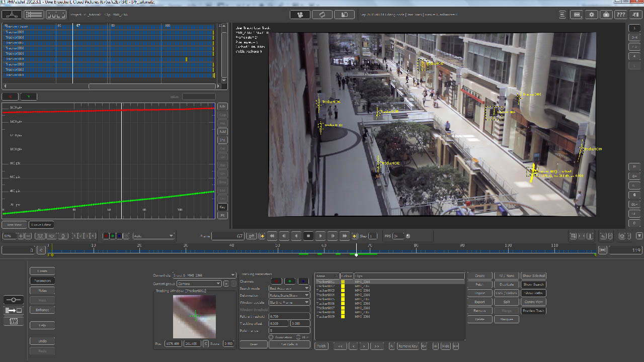Click the Key button beside the graph

(x=222, y=207)
